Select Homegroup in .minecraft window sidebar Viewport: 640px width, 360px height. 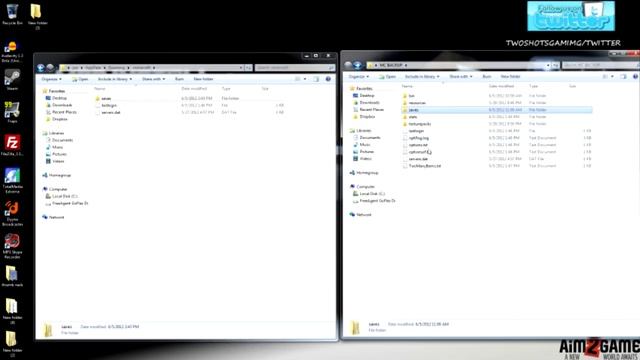click(60, 175)
